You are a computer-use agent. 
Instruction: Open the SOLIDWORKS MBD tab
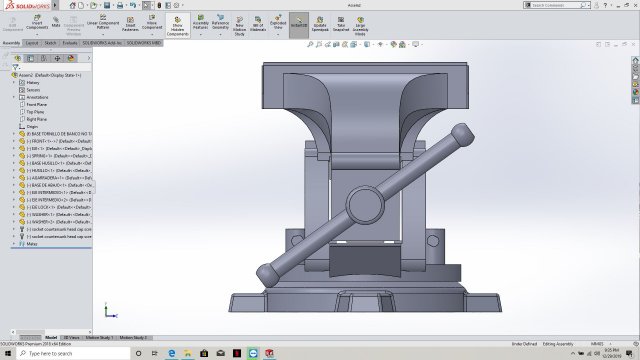coord(144,43)
